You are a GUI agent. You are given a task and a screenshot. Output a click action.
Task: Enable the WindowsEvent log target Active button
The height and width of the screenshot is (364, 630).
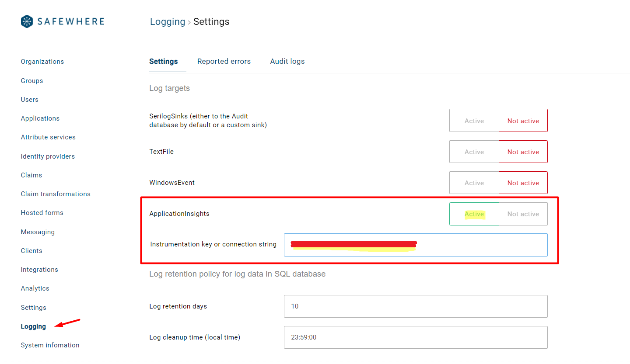click(474, 183)
